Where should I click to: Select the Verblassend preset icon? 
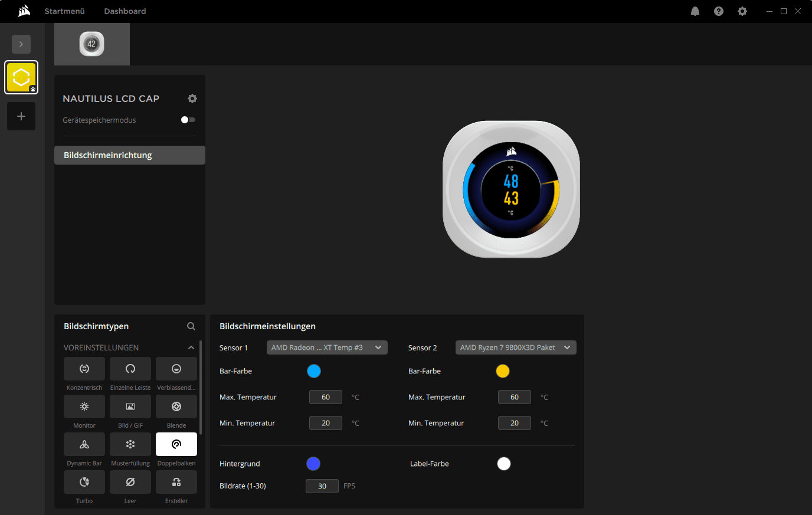pyautogui.click(x=176, y=369)
